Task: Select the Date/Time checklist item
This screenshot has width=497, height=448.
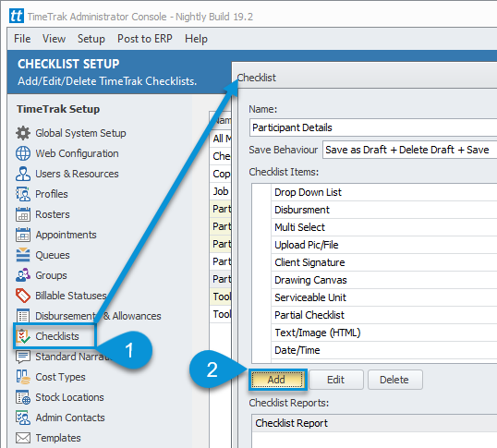Action: [x=384, y=350]
